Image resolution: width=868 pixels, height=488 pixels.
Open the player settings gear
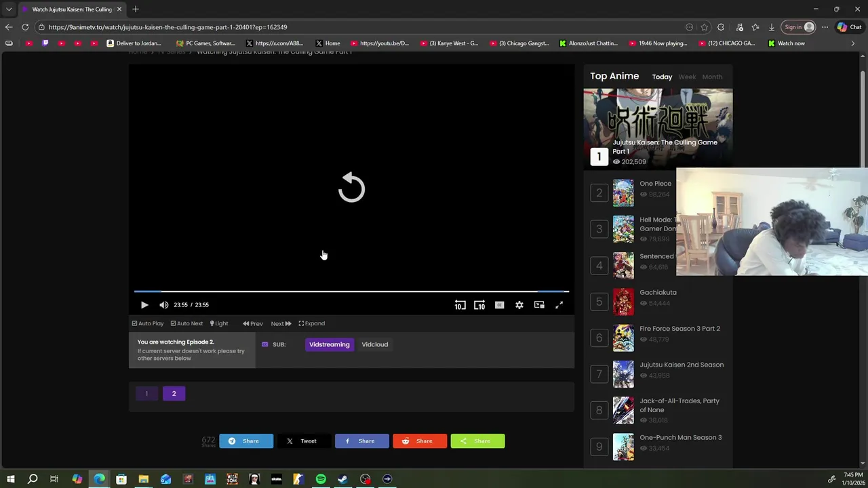tap(519, 305)
